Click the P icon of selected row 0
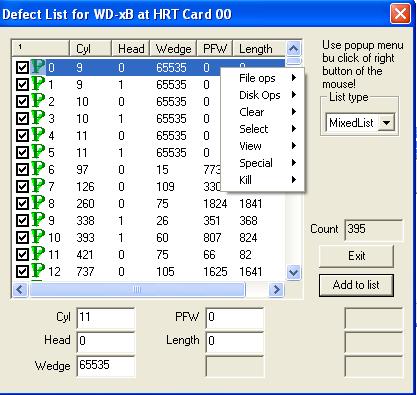 click(38, 67)
